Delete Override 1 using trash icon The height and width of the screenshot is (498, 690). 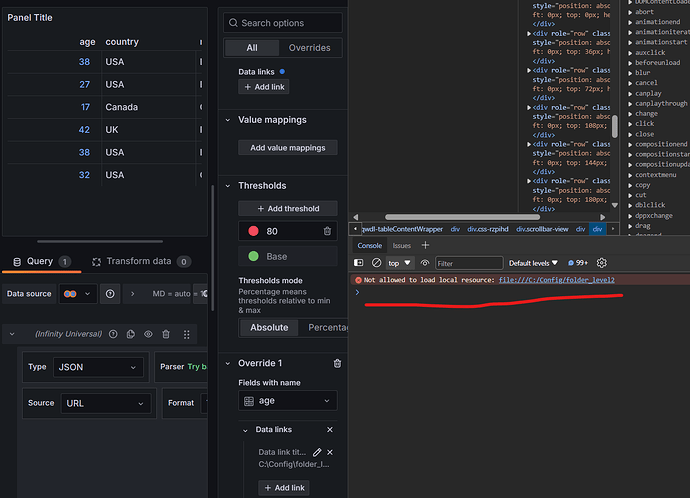[x=337, y=363]
